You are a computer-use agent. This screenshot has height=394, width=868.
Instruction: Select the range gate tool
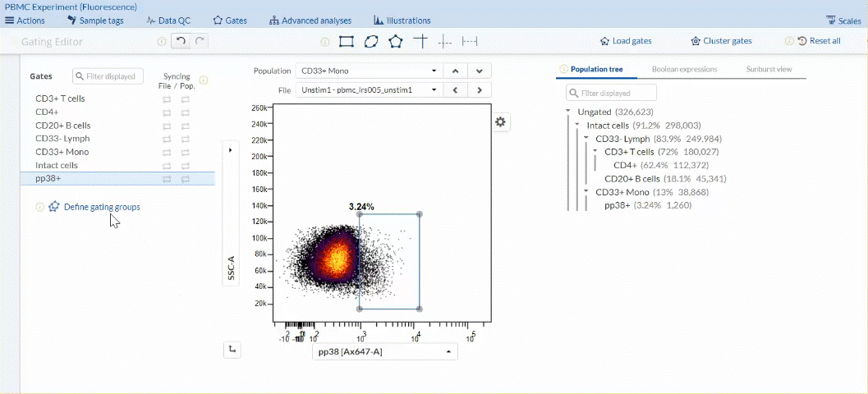tap(470, 41)
